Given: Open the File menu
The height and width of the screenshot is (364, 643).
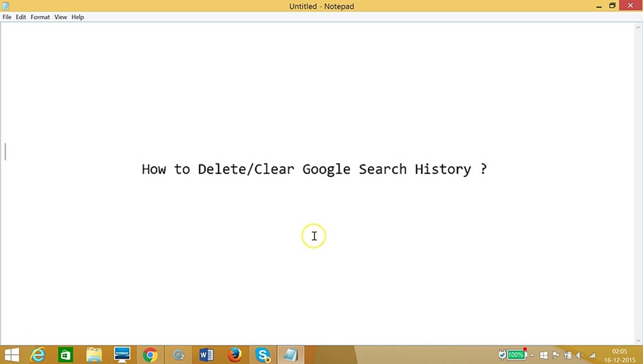Looking at the screenshot, I should [7, 17].
